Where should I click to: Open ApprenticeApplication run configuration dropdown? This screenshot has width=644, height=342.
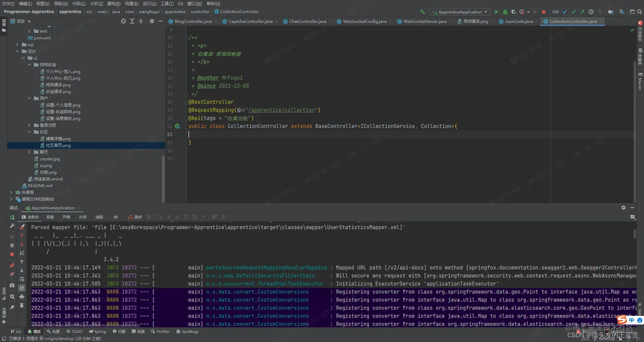(460, 12)
